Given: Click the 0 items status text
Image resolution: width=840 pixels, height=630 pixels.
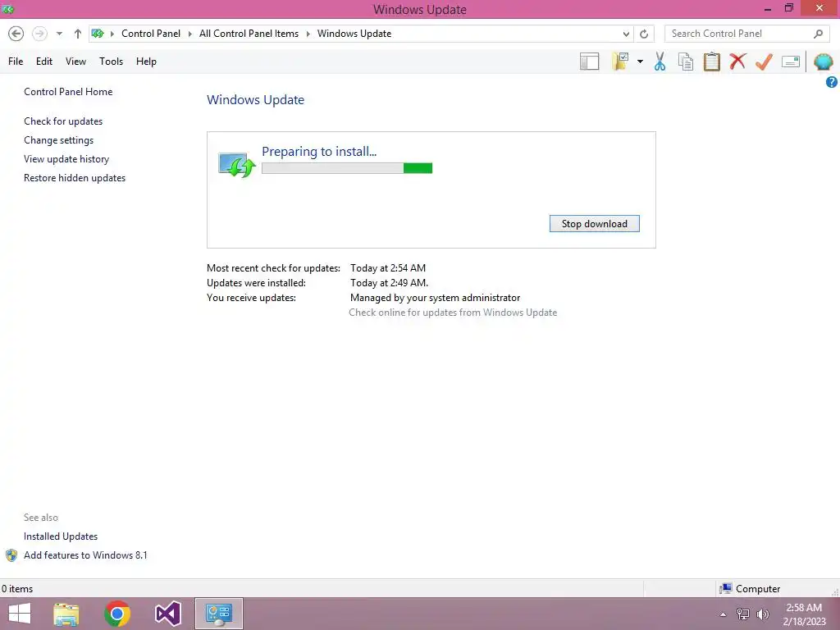Looking at the screenshot, I should 17,589.
